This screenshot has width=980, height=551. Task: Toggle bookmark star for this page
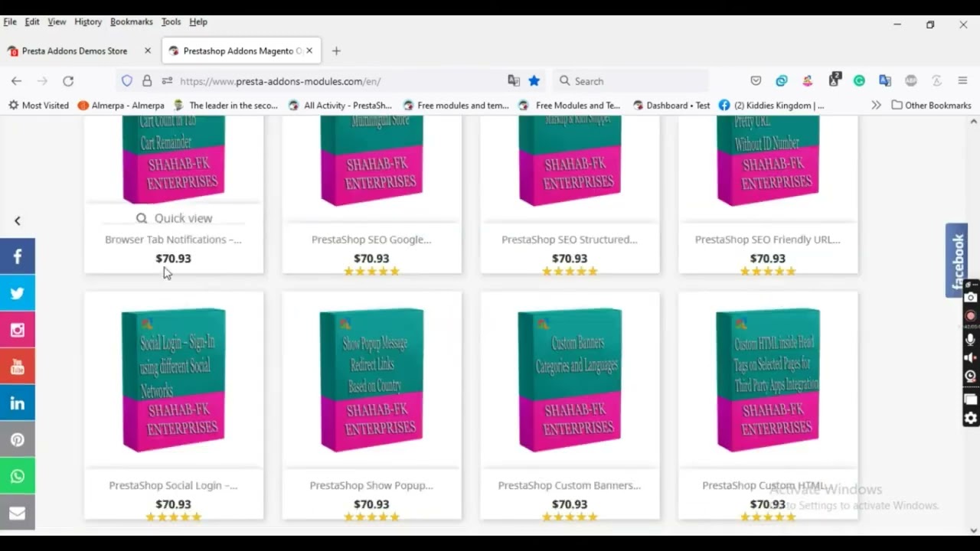click(534, 80)
